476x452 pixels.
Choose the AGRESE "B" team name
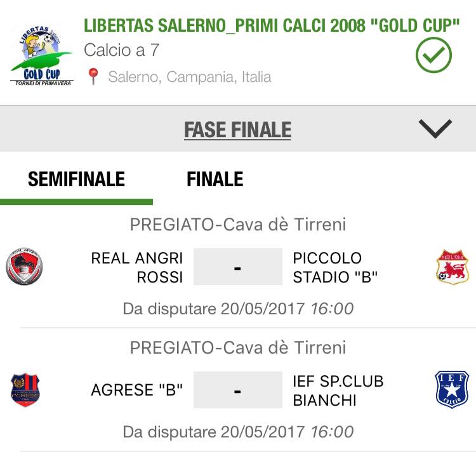[x=137, y=390]
